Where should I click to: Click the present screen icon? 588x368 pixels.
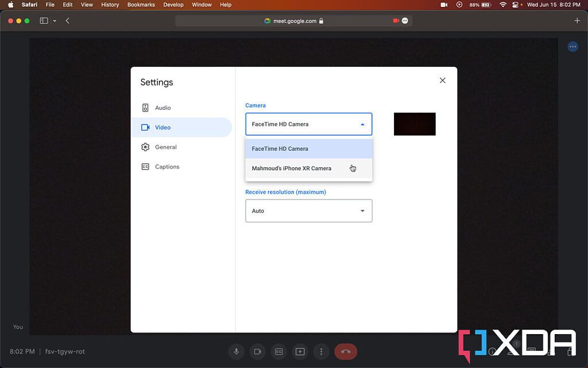point(300,351)
